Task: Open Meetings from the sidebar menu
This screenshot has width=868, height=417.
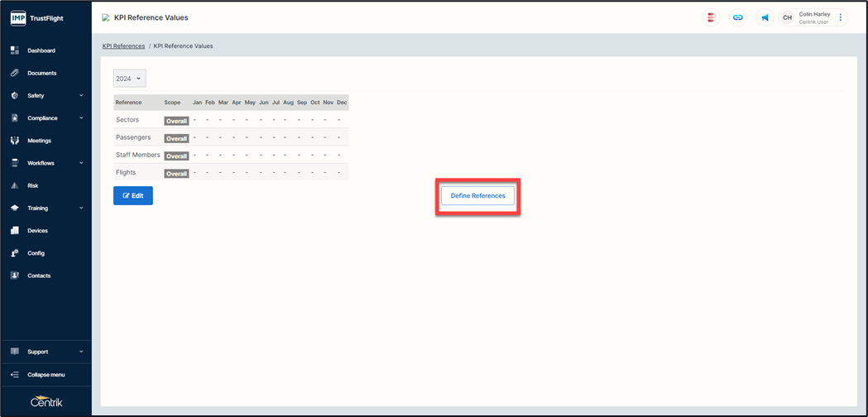Action: (39, 141)
